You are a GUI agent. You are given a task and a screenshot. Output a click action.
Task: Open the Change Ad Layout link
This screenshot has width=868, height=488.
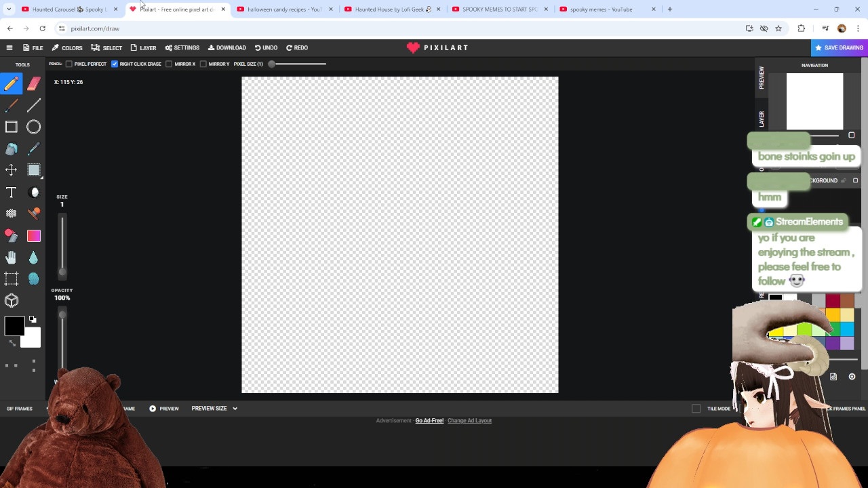pyautogui.click(x=469, y=421)
